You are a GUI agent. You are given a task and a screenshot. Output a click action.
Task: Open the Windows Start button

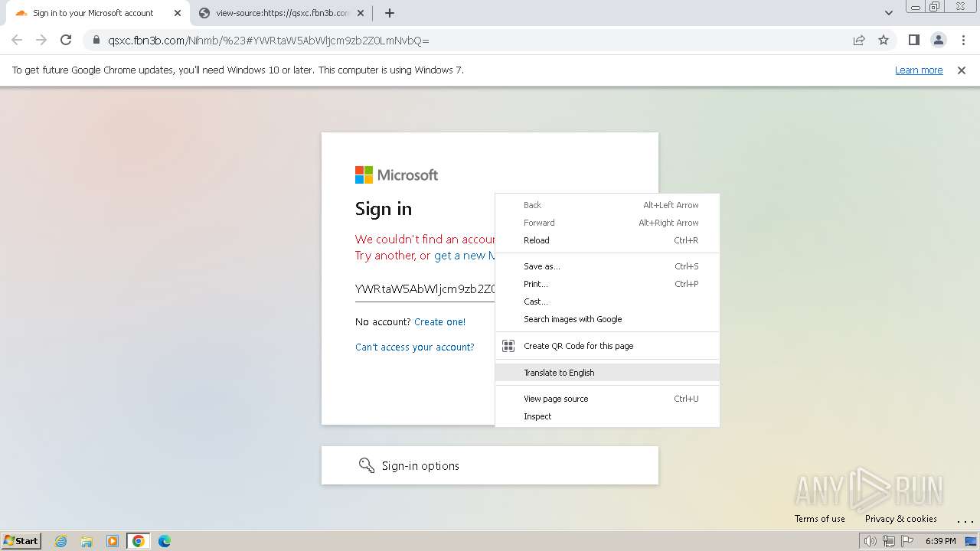click(x=21, y=540)
